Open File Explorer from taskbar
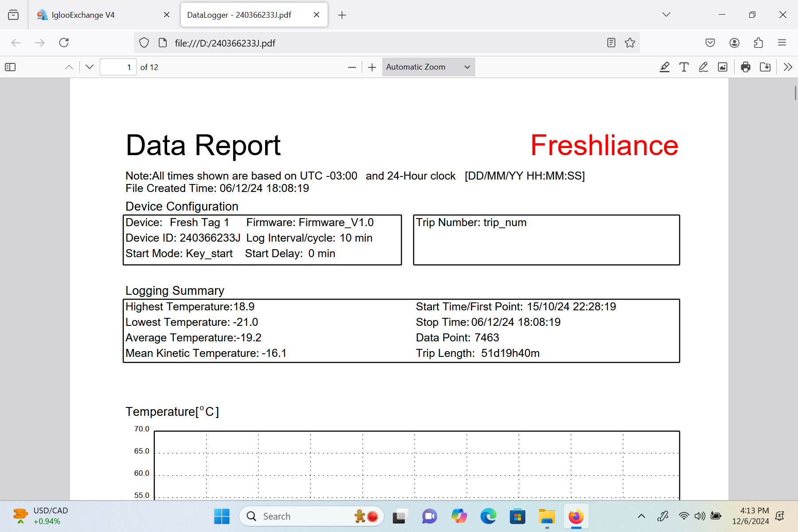798x532 pixels. pyautogui.click(x=547, y=516)
